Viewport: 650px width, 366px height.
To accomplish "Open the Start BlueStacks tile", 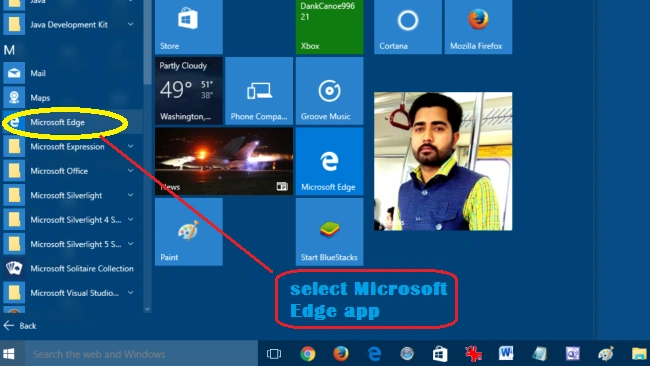I will (330, 232).
